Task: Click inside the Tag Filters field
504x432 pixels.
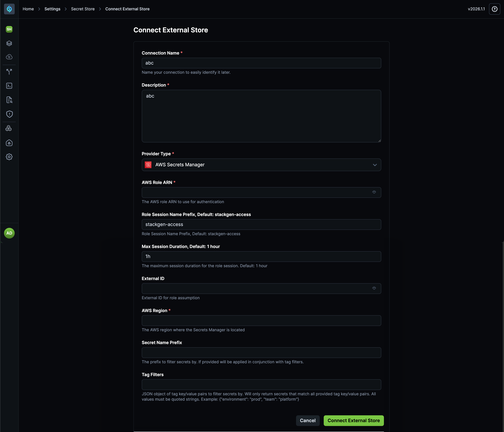Action: click(261, 385)
